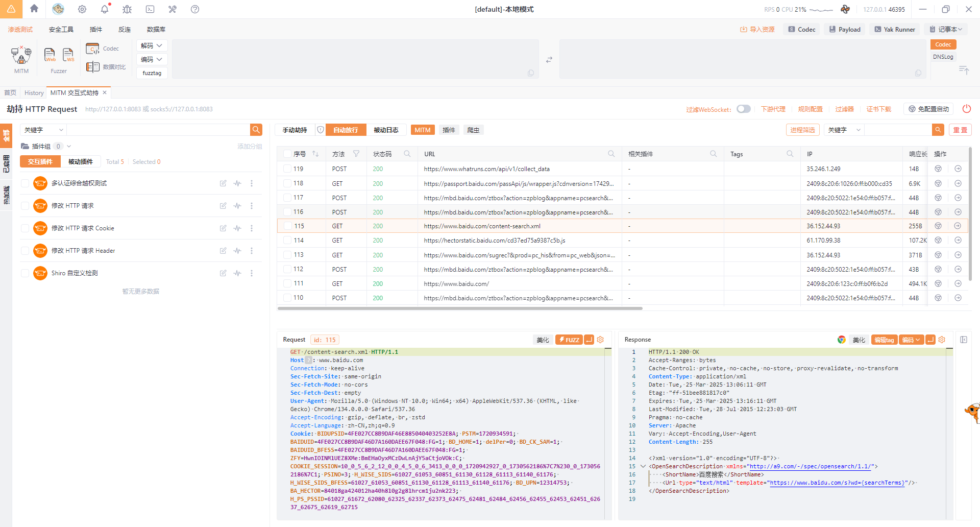Check the 修改 HTTP 请求 Cookie plugin checkbox

pos(25,228)
